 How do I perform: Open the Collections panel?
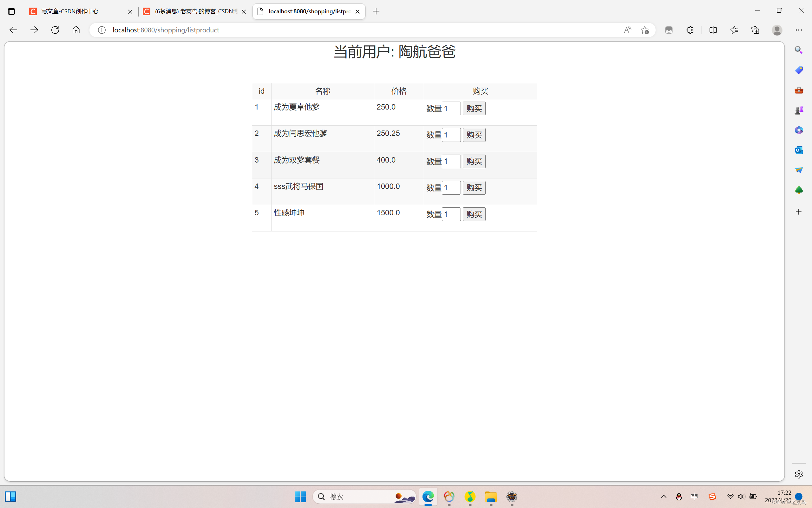tap(755, 30)
